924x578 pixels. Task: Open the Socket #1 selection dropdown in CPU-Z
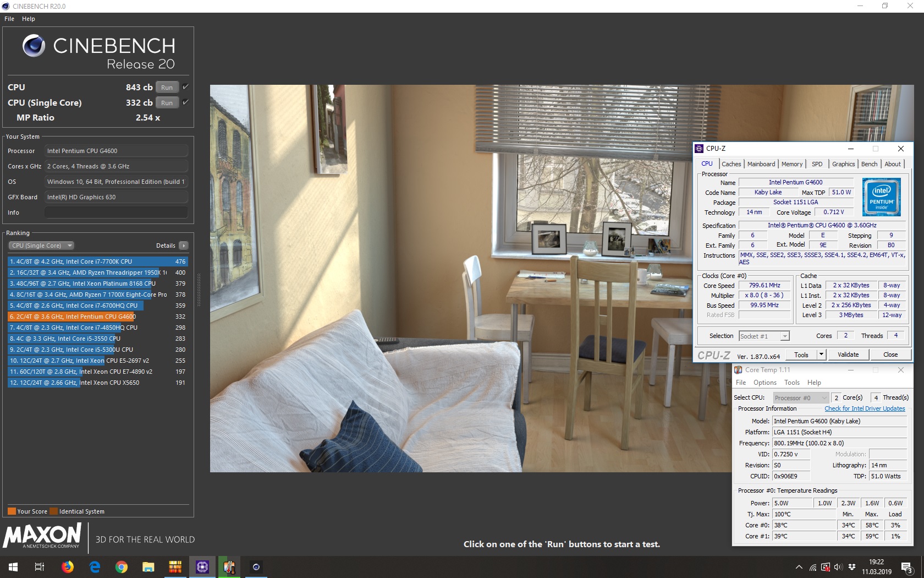tap(765, 336)
